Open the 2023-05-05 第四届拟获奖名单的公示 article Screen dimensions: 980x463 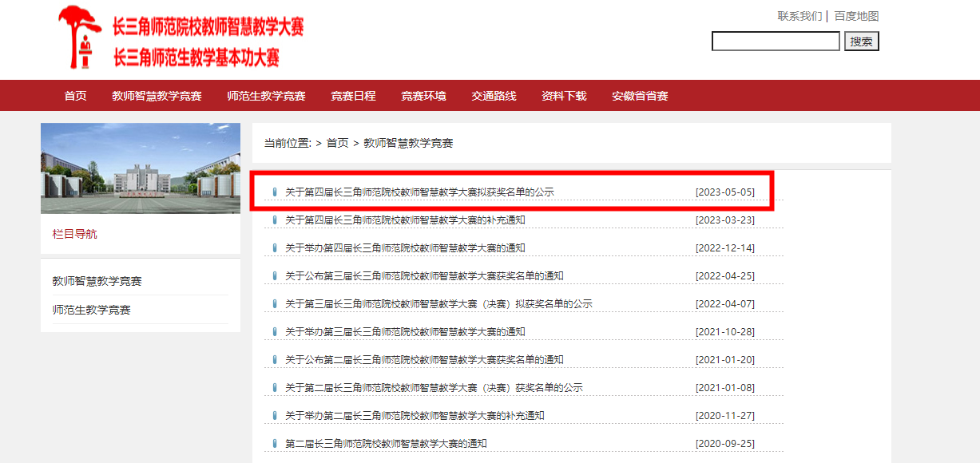point(419,192)
